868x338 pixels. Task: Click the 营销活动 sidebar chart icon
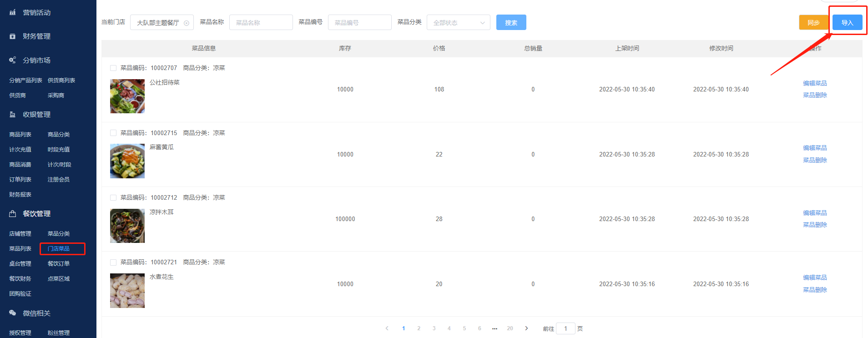click(x=13, y=13)
